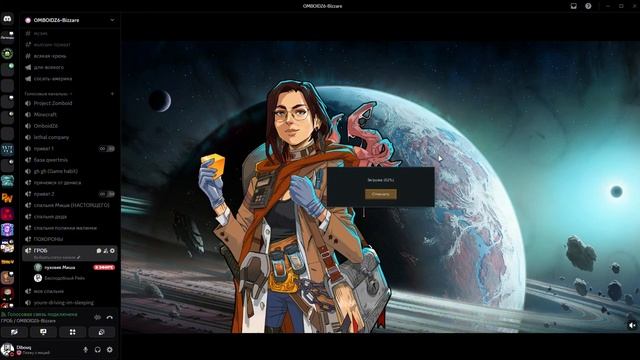
Task: Collapse the voice channels category header
Action: (48, 94)
